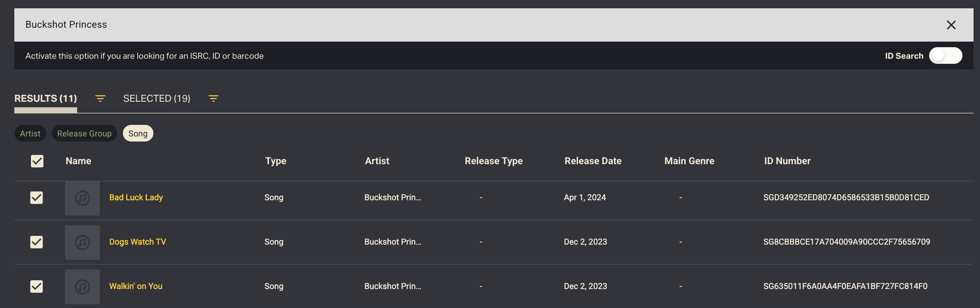
Task: Open filter icon next to Results tab
Action: [x=100, y=99]
